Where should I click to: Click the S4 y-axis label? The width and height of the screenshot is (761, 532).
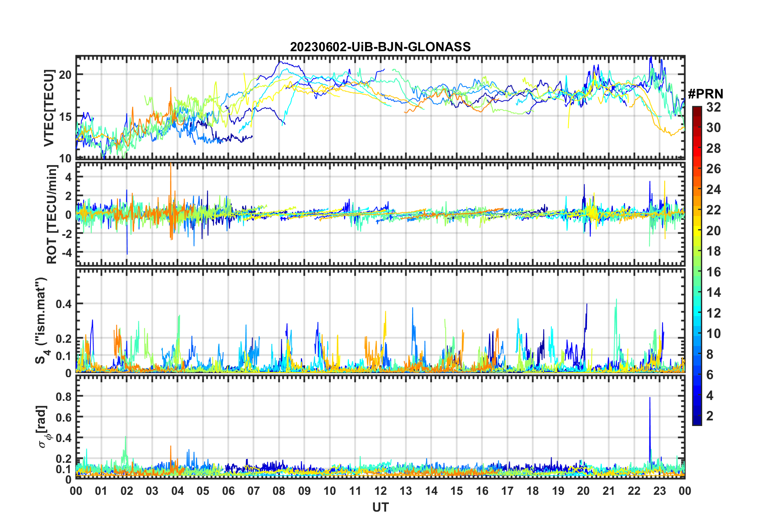(41, 320)
